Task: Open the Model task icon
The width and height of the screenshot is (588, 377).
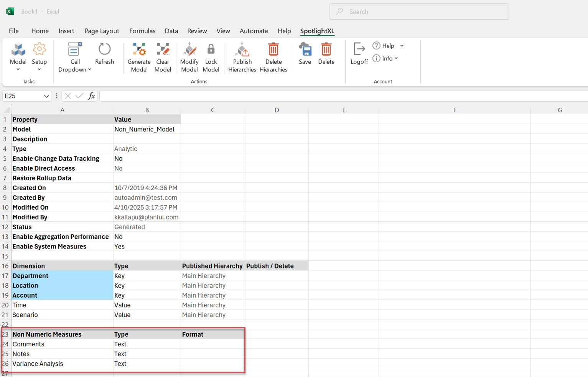Action: tap(18, 49)
